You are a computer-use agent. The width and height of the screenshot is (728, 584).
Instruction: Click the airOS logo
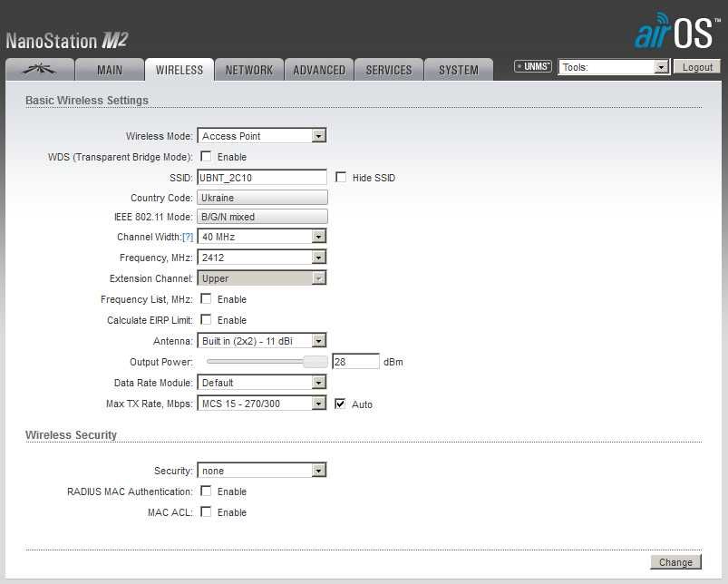[676, 32]
